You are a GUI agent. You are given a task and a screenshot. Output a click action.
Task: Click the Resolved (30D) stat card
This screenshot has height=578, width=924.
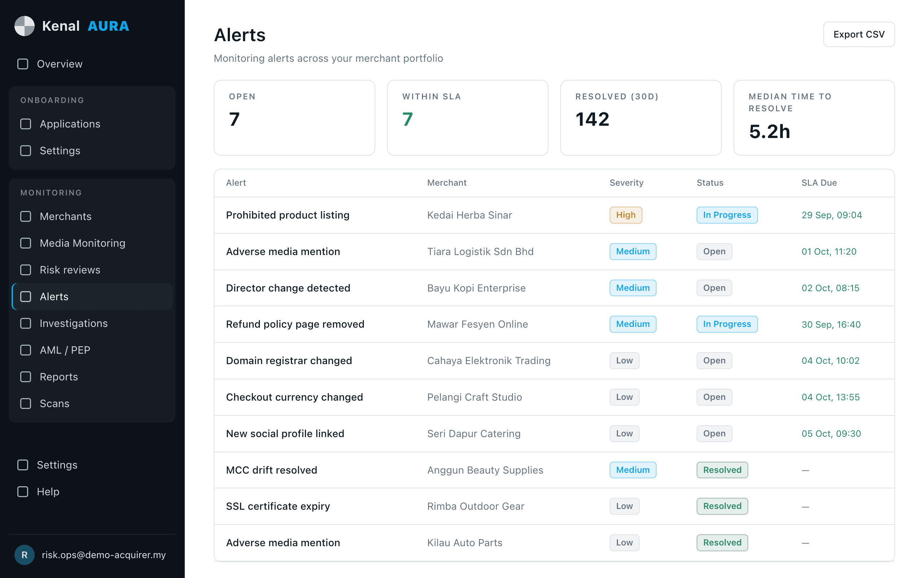point(641,118)
